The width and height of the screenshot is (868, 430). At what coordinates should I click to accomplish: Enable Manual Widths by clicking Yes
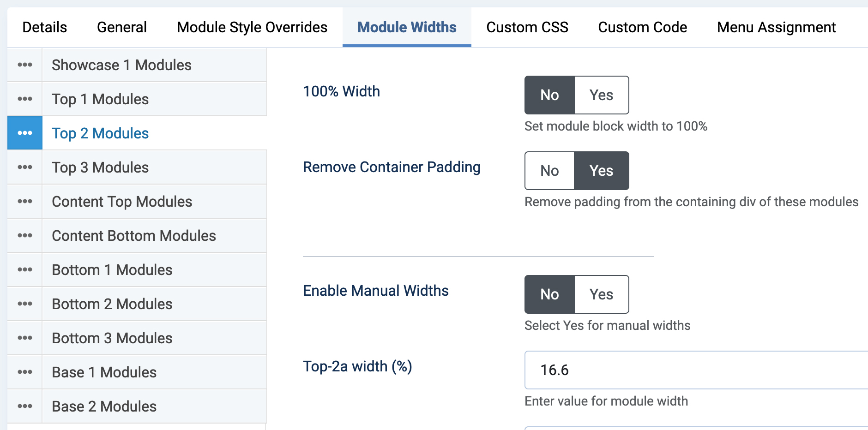tap(601, 294)
